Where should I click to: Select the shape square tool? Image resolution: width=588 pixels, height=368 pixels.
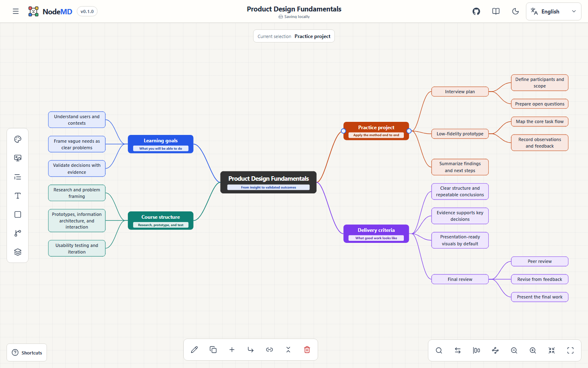pos(18,215)
